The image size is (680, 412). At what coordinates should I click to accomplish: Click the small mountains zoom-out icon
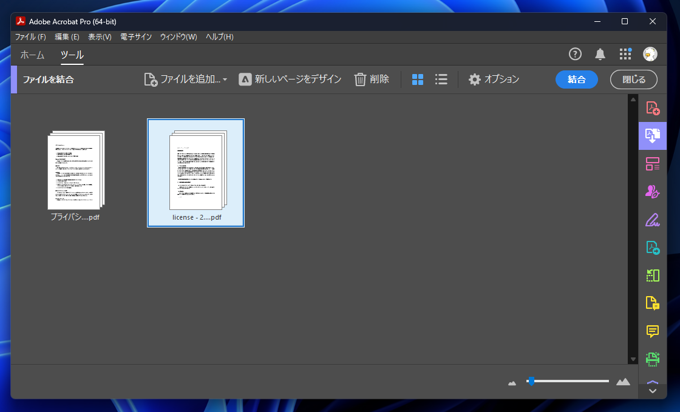(512, 383)
